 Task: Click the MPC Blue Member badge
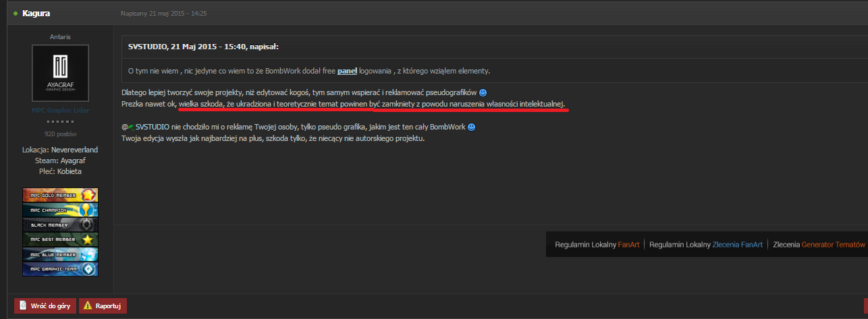pyautogui.click(x=60, y=254)
